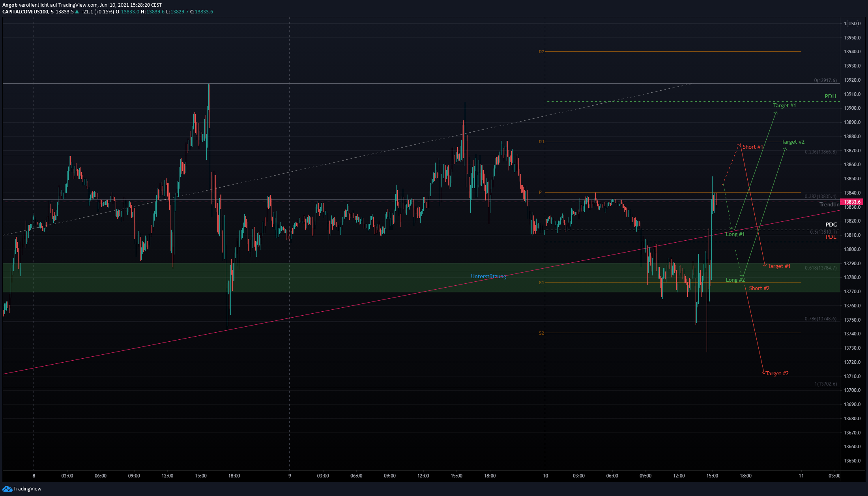Screen dimensions: 868x496
Task: Click the red Target #2 label at bottom
Action: tap(777, 374)
